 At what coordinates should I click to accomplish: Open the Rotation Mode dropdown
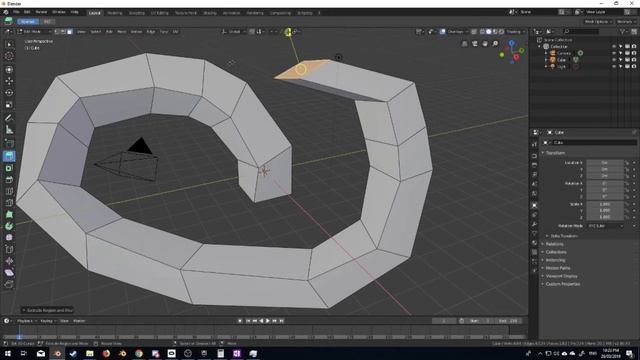click(606, 226)
